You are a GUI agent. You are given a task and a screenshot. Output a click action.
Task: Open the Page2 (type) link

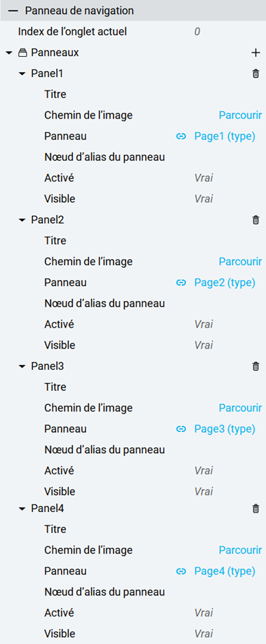click(225, 283)
